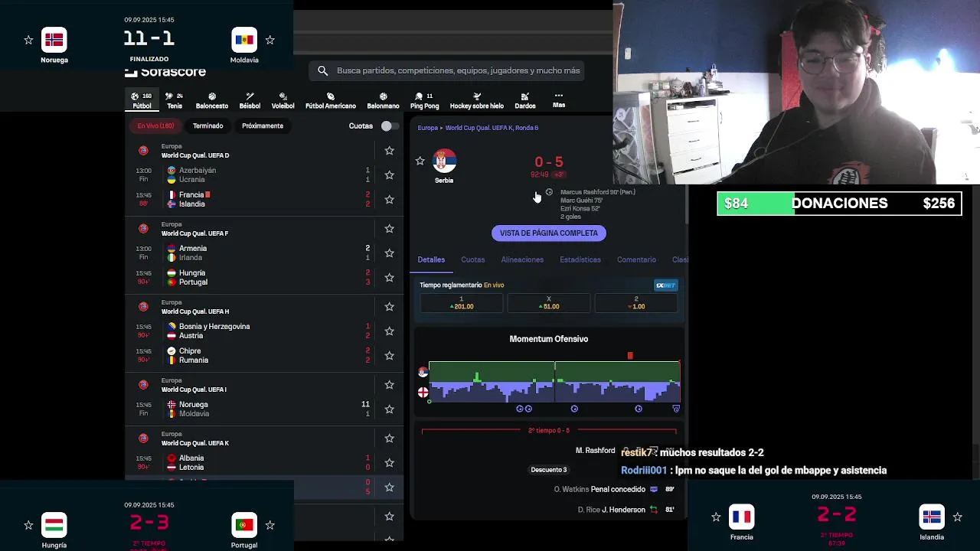Open the Ping Pong section
Screen dimensions: 980x551
tap(424, 100)
